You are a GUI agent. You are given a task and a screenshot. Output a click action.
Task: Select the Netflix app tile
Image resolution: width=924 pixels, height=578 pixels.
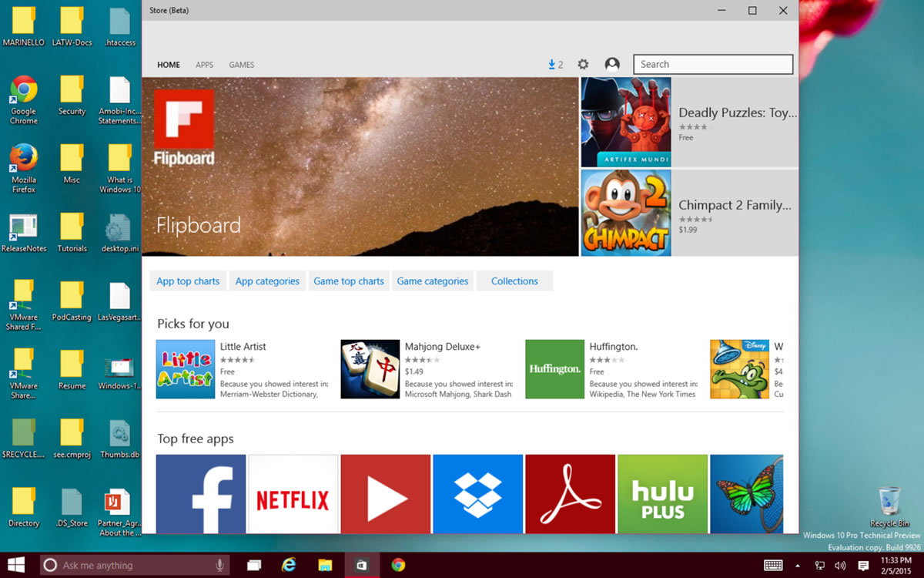(293, 493)
